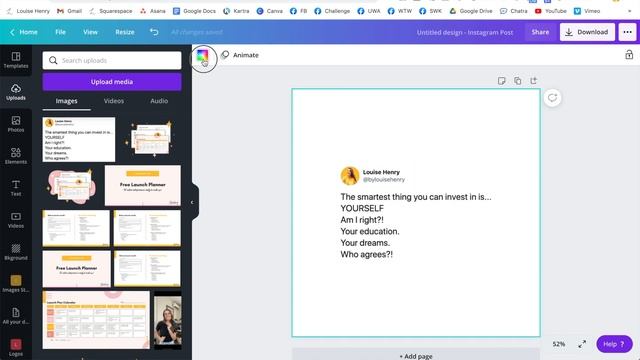Image resolution: width=640 pixels, height=360 pixels.
Task: Open Squarespace bookmark
Action: 111,11
